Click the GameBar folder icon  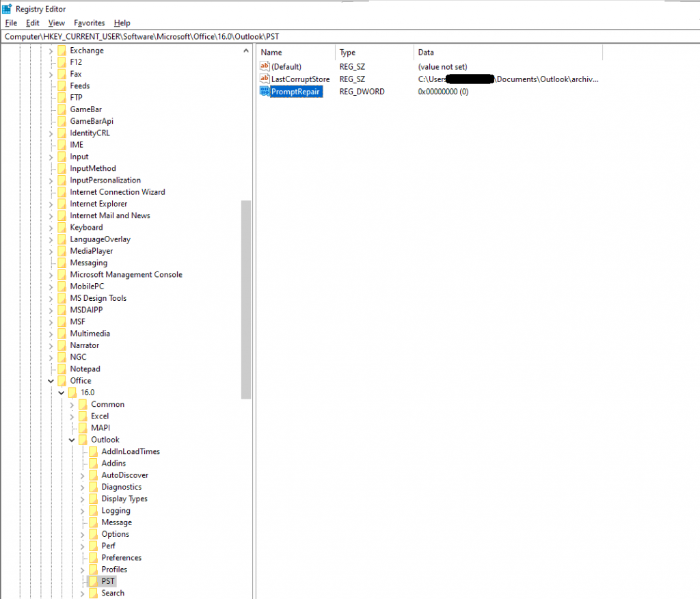pos(62,109)
